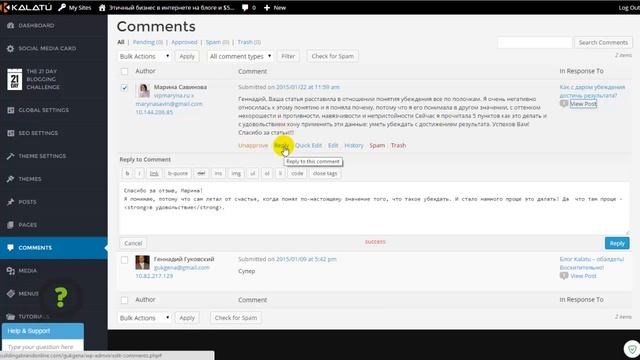Screen dimensions: 640x360
Task: Select the Trash comments filter
Action: point(249,42)
